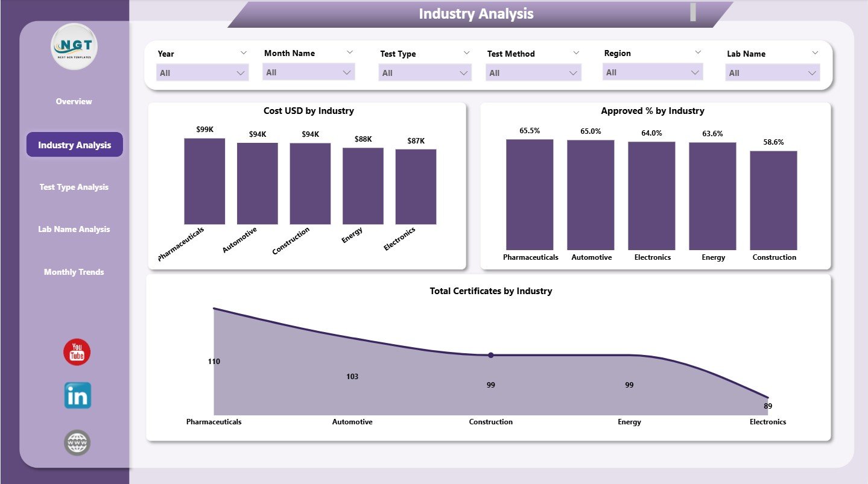Open the Test Method dropdown
Viewport: 868px width, 484px height.
tap(576, 52)
